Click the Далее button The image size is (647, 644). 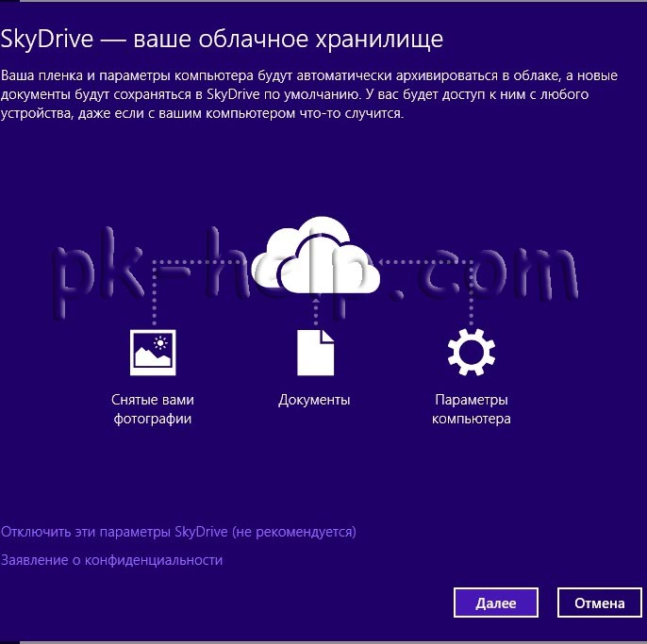tap(495, 603)
